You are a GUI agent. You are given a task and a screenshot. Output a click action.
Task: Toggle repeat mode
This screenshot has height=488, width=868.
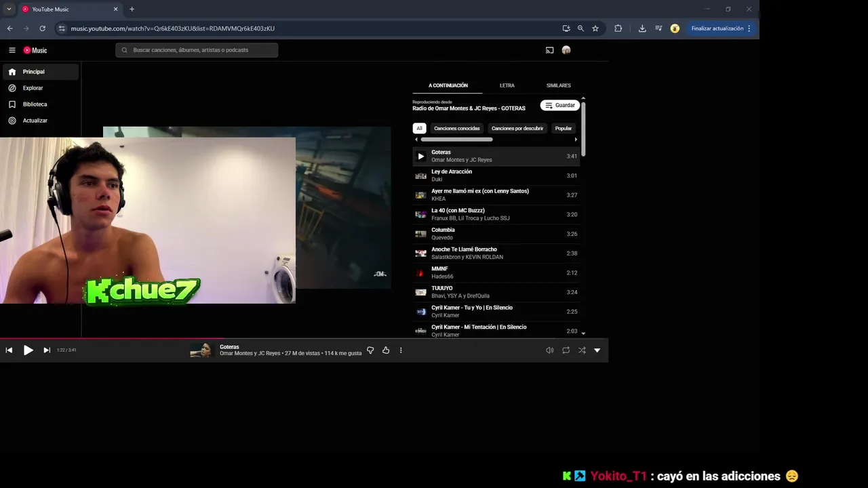(x=566, y=350)
